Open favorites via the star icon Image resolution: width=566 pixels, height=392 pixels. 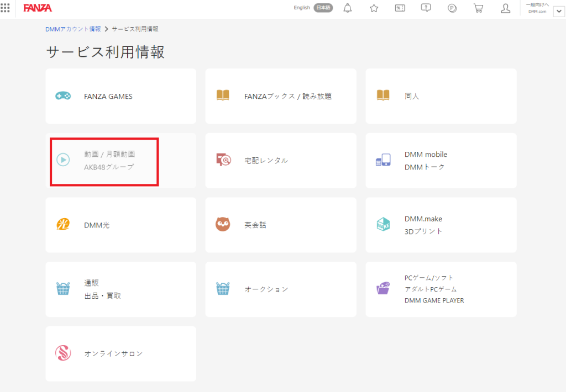click(374, 8)
